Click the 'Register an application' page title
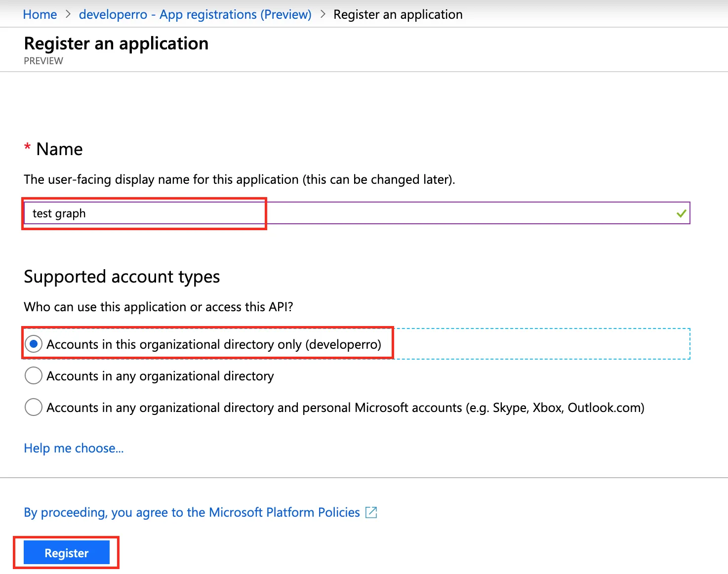 [x=116, y=43]
